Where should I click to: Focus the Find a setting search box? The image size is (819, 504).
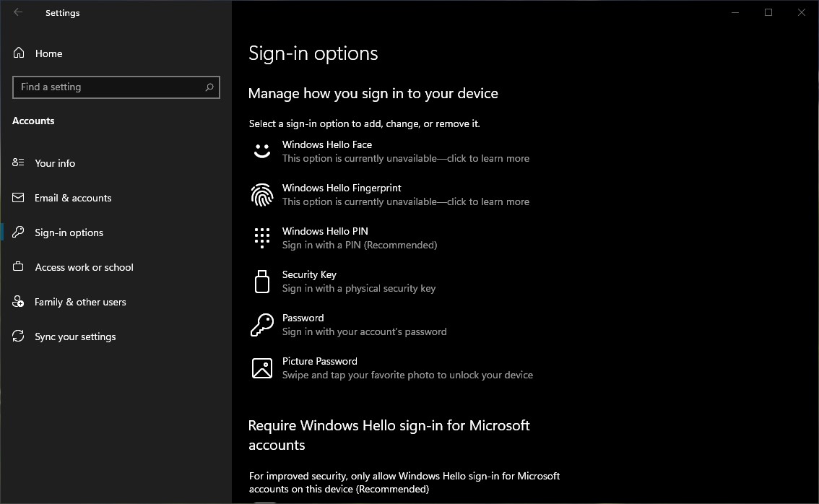click(x=116, y=87)
